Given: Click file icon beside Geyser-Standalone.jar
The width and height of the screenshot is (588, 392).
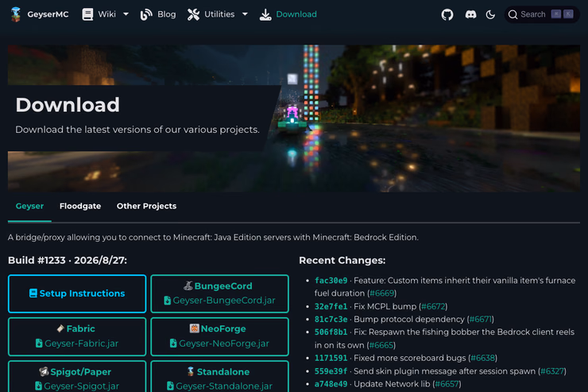Looking at the screenshot, I should 170,386.
